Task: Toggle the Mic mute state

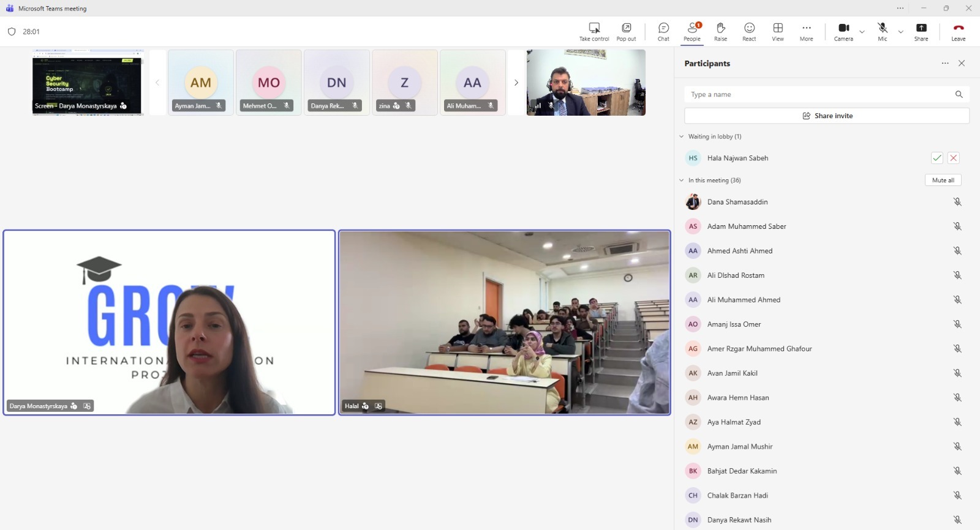Action: click(882, 31)
